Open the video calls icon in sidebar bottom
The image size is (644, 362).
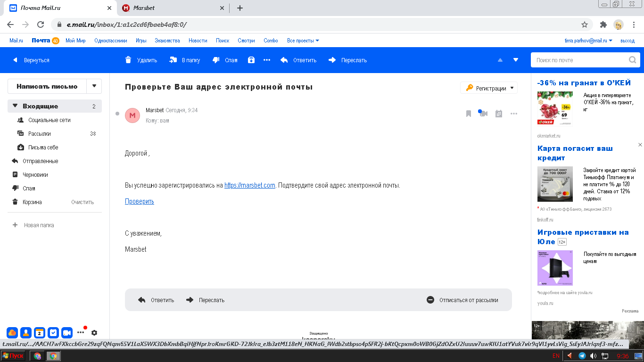[x=67, y=332]
